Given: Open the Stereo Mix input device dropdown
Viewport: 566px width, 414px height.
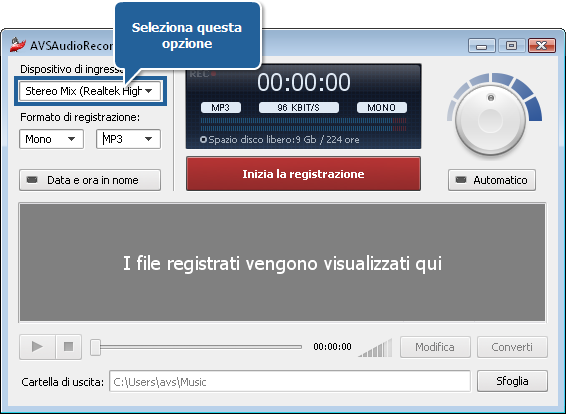Looking at the screenshot, I should pyautogui.click(x=90, y=91).
